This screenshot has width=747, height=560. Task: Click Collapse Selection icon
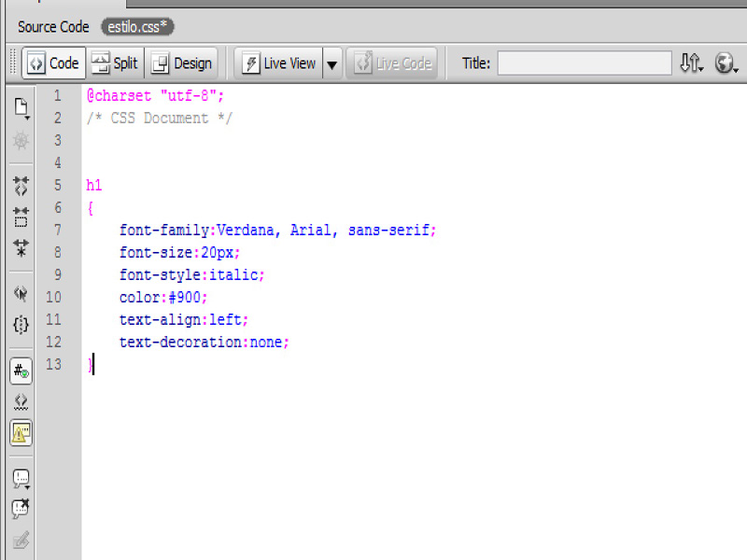tap(21, 217)
